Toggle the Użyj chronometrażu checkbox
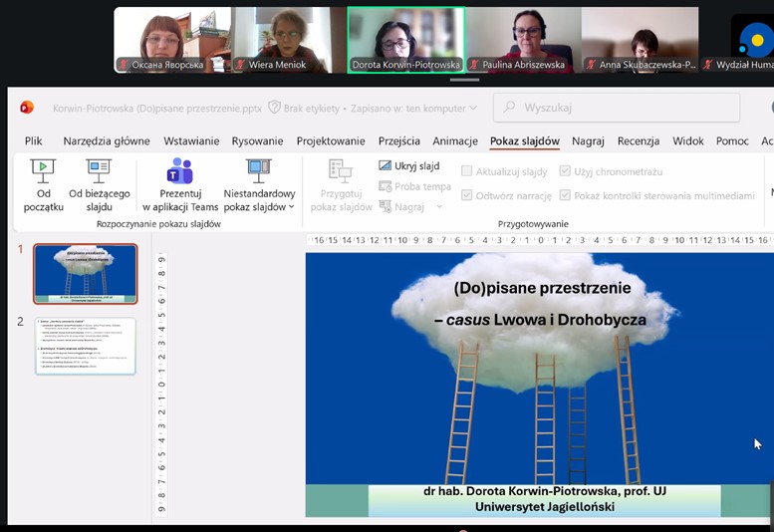Screen dimensions: 774x532 [566, 171]
